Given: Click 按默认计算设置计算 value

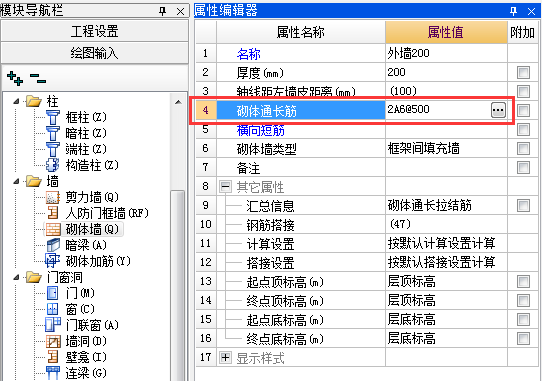Looking at the screenshot, I should 446,244.
